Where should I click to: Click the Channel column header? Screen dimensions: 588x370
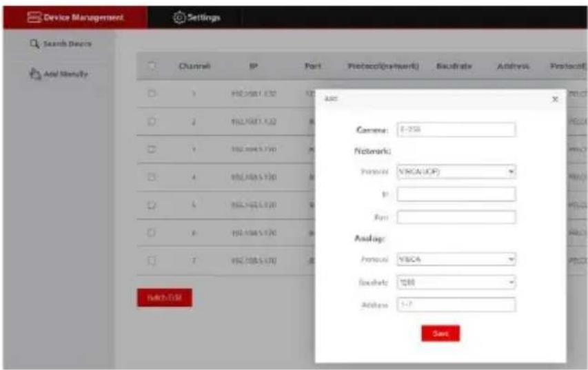point(194,66)
